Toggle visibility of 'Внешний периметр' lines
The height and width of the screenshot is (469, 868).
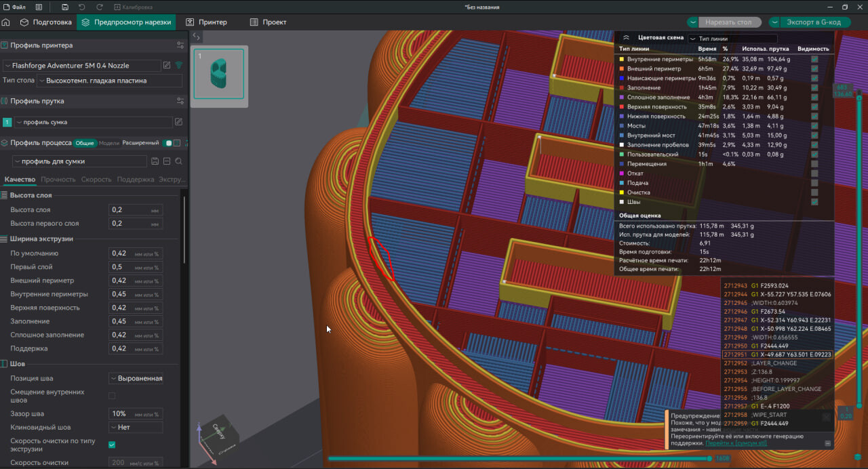click(814, 69)
